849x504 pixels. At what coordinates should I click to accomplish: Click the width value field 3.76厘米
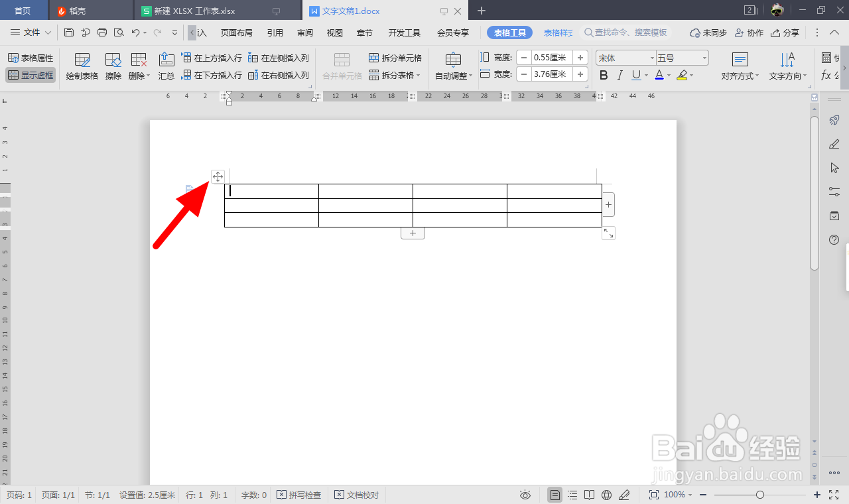pos(552,74)
